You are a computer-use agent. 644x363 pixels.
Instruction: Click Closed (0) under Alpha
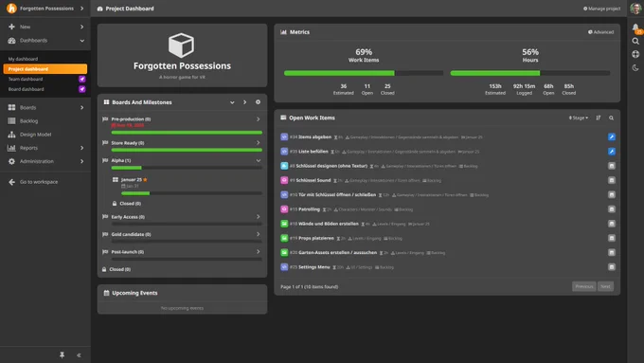(130, 204)
